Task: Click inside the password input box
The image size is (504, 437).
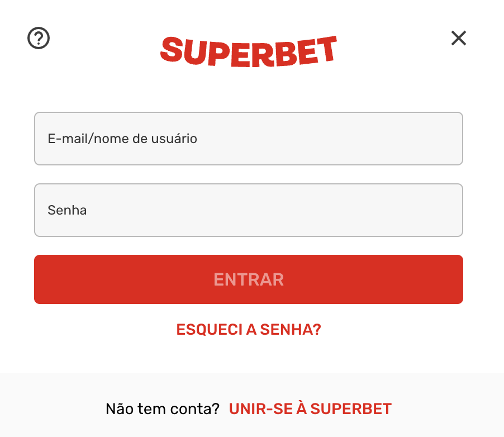Action: point(249,210)
